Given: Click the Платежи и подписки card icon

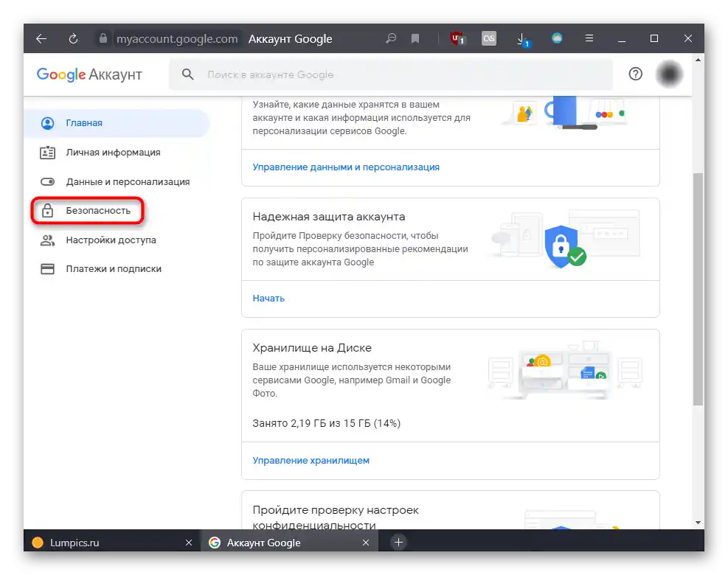Looking at the screenshot, I should pos(47,269).
